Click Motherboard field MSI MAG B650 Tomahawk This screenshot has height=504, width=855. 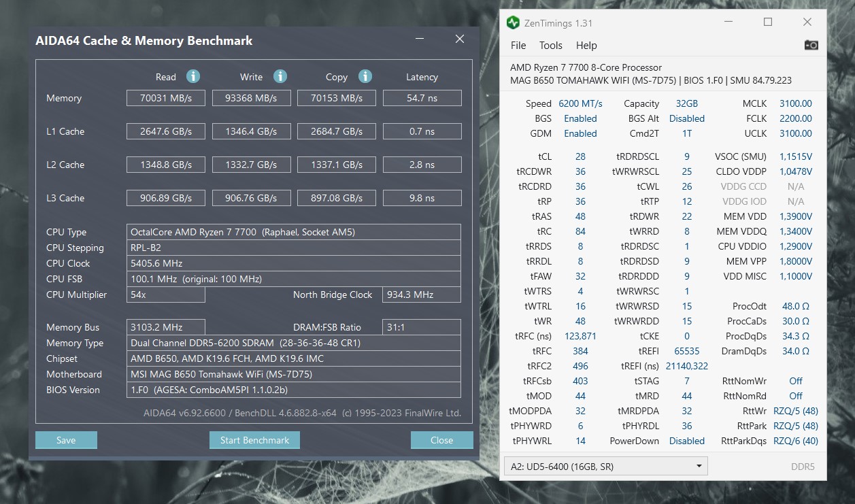coord(294,374)
